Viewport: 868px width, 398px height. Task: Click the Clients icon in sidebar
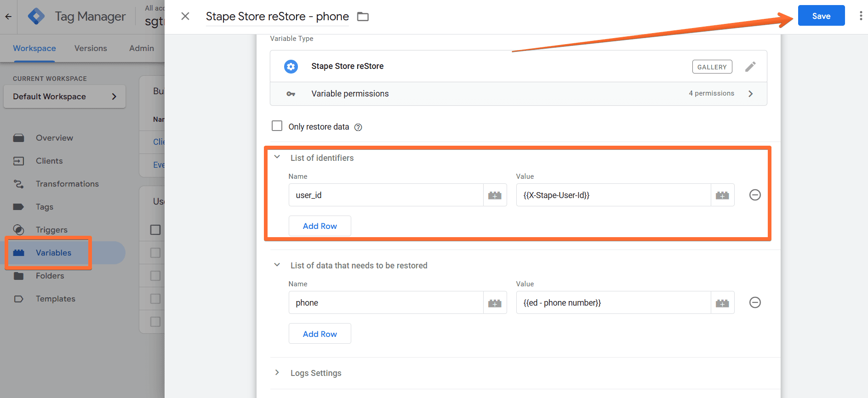click(x=18, y=161)
